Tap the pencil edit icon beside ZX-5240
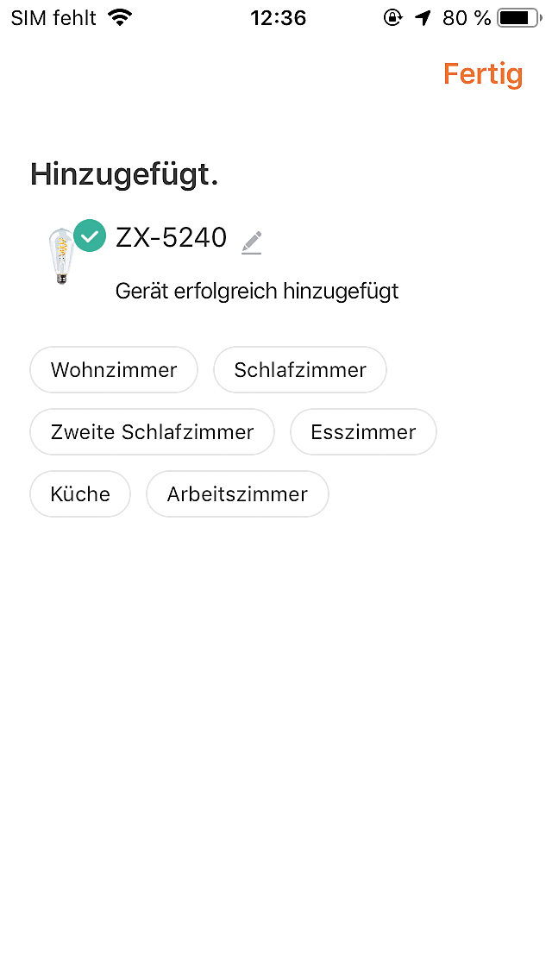This screenshot has height=980, width=552. (251, 242)
